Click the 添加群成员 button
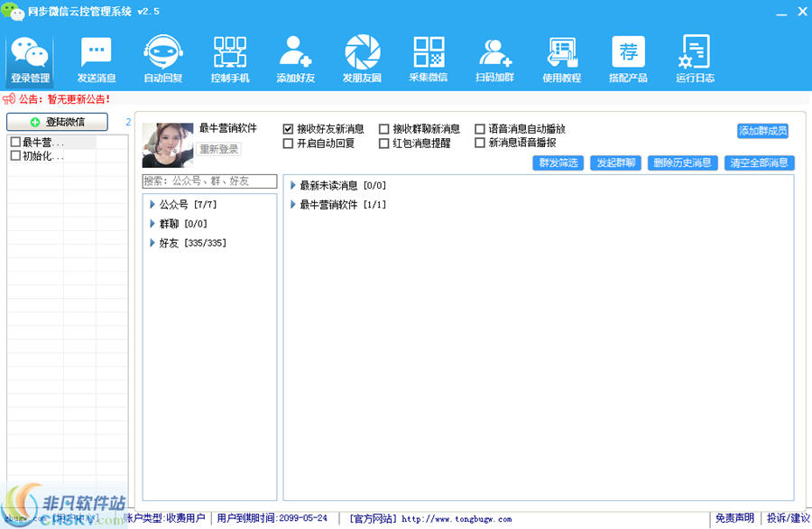This screenshot has height=529, width=812. [x=762, y=131]
